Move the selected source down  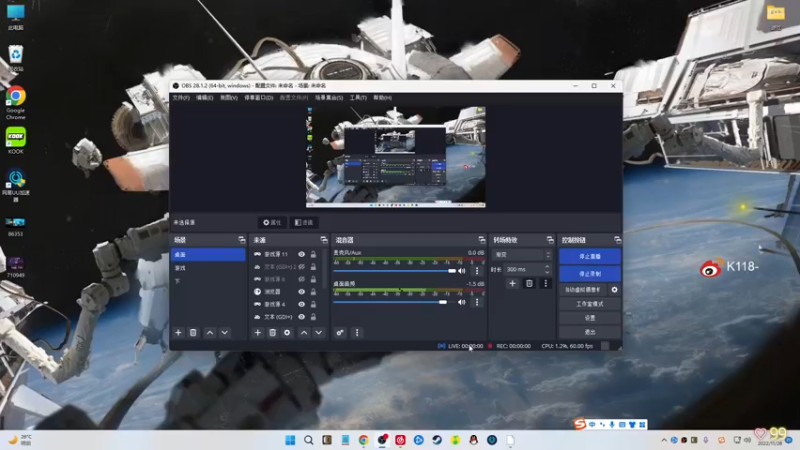point(319,333)
